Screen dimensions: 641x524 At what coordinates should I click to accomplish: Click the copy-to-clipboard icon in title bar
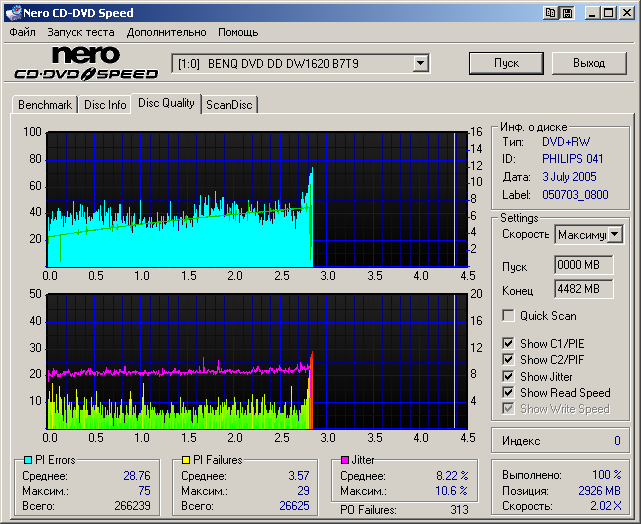tap(551, 13)
